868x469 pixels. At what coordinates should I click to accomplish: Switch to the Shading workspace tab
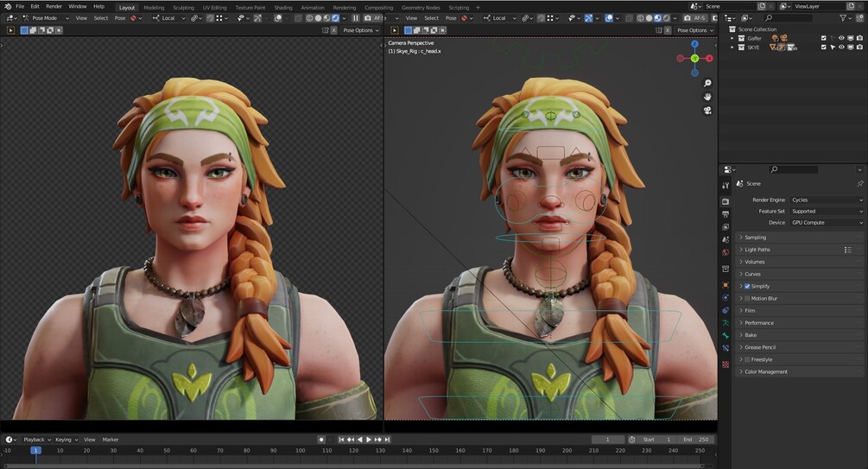283,8
